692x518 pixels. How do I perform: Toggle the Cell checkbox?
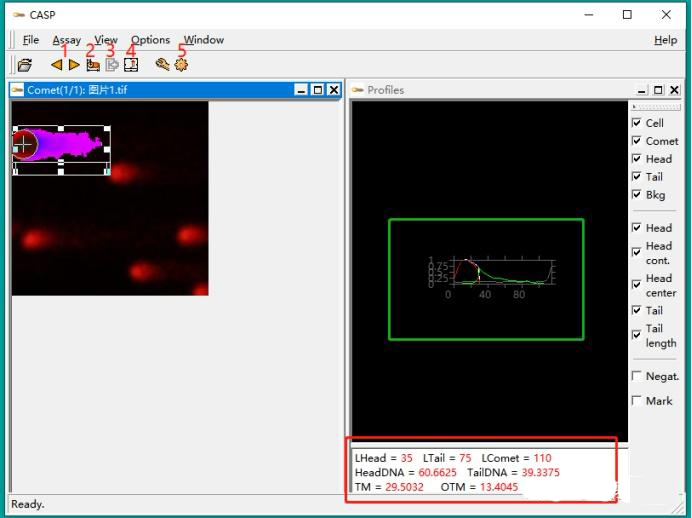636,123
